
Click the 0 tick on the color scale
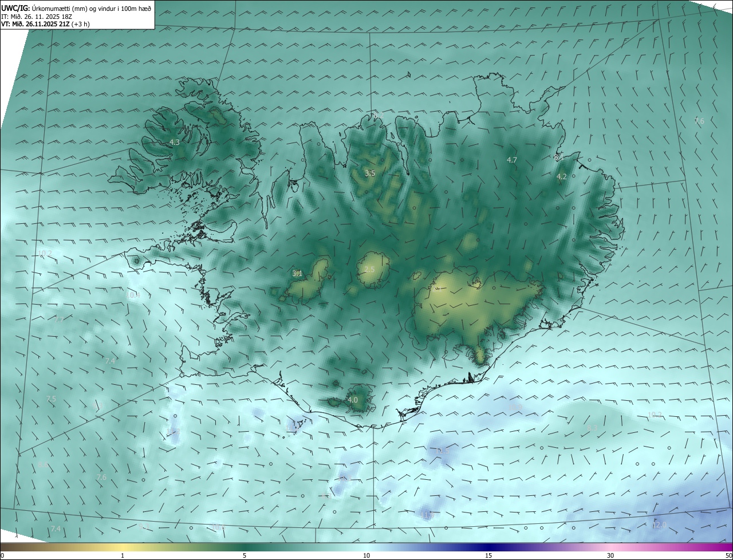2,555
